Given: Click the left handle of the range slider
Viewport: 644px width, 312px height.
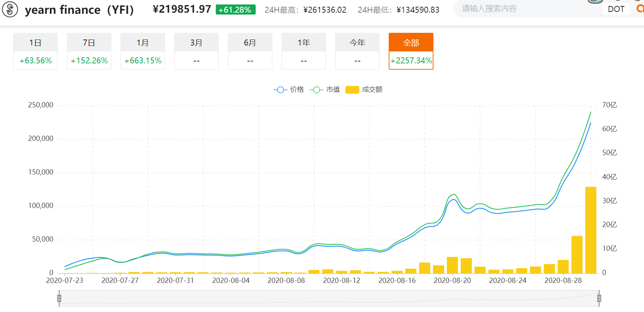Looking at the screenshot, I should (59, 298).
